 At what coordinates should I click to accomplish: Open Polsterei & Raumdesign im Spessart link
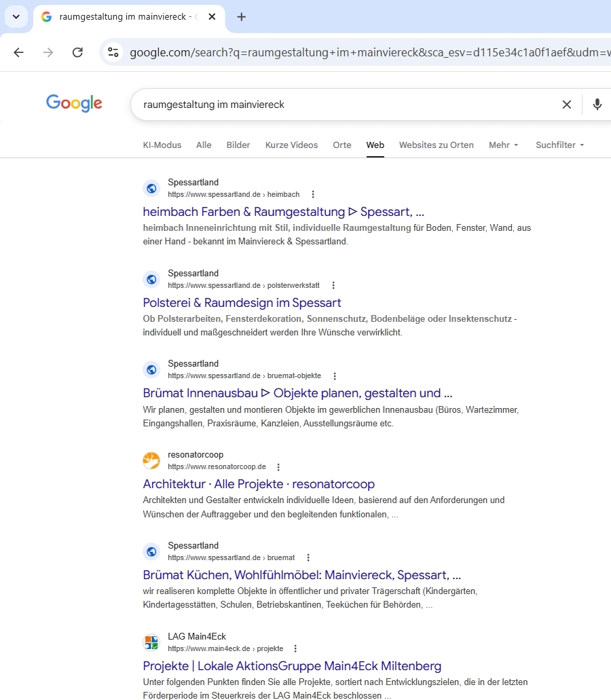[242, 303]
